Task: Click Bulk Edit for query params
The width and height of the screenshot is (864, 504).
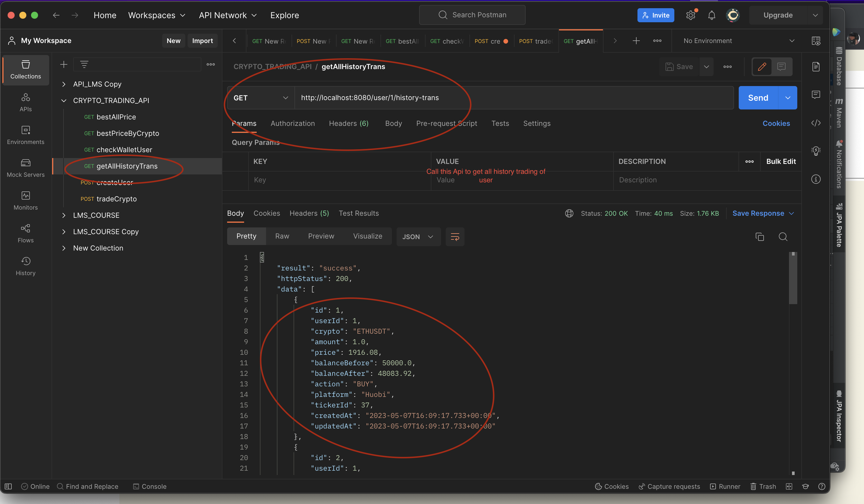Action: pyautogui.click(x=781, y=162)
